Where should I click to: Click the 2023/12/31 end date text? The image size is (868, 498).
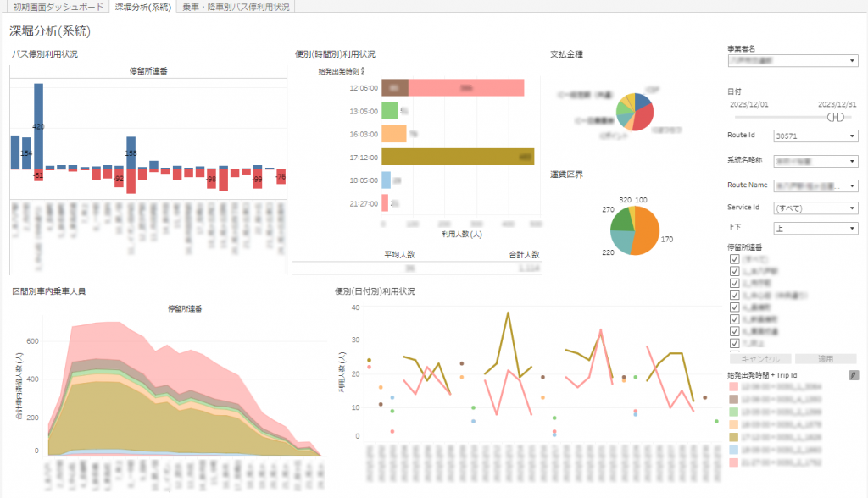[x=837, y=104]
